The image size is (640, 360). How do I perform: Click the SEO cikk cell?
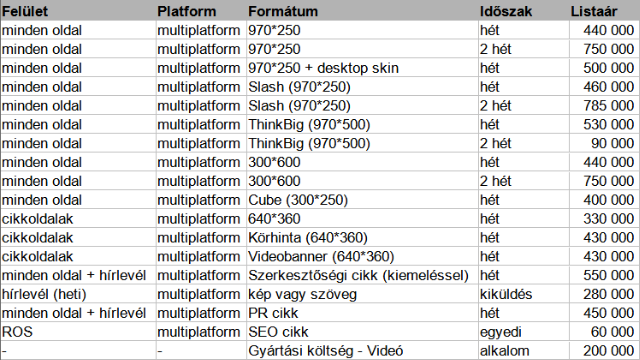[362, 332]
